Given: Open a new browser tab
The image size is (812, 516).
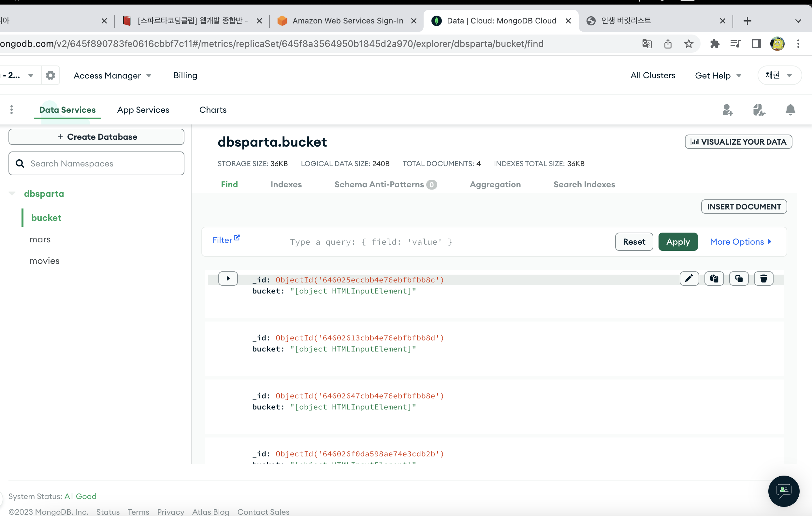Looking at the screenshot, I should 747,21.
